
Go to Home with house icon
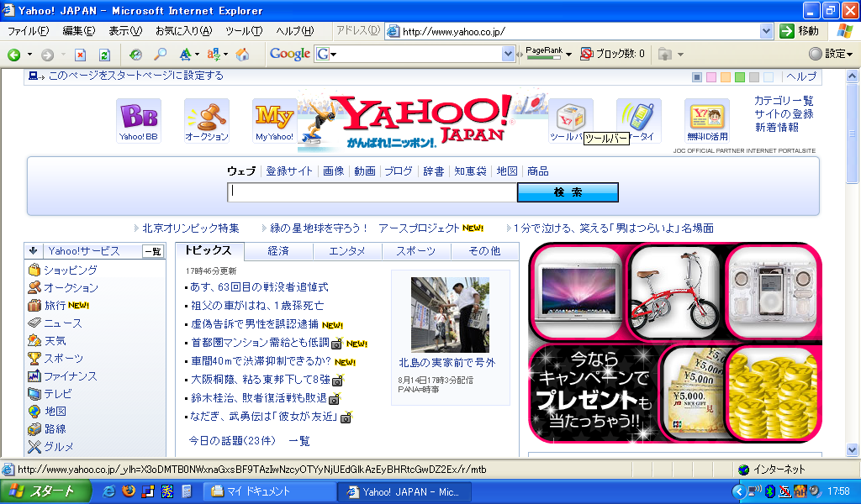[x=242, y=55]
